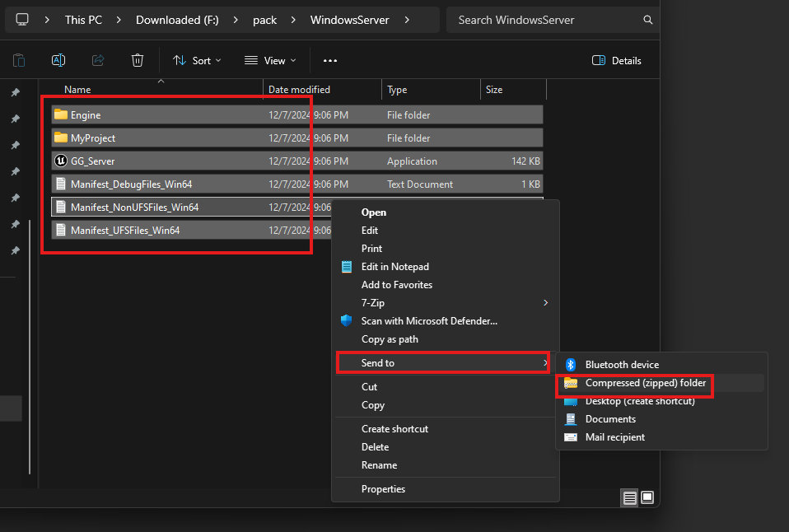The width and height of the screenshot is (789, 532).
Task: Open the View dropdown
Action: pyautogui.click(x=271, y=60)
